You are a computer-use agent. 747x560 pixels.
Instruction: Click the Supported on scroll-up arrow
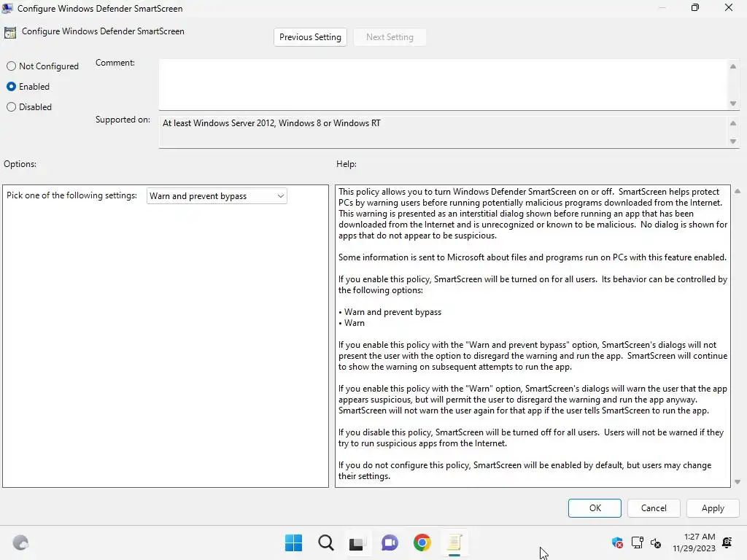(x=733, y=123)
